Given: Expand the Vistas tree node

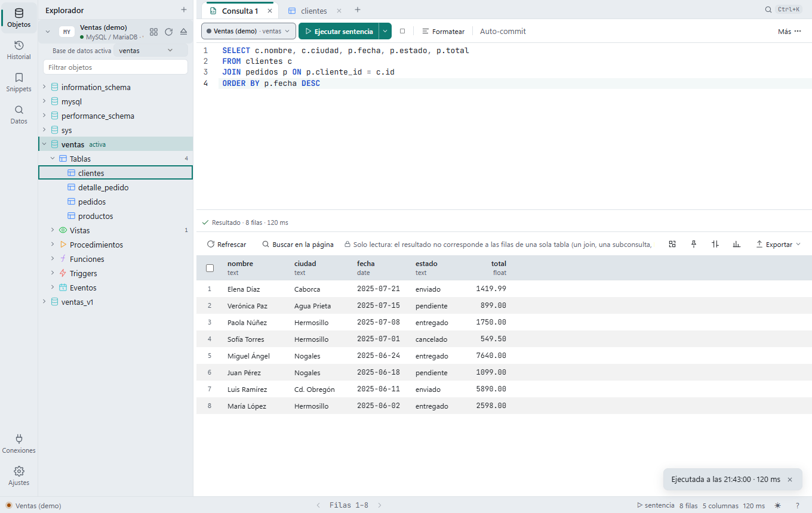Looking at the screenshot, I should click(53, 230).
